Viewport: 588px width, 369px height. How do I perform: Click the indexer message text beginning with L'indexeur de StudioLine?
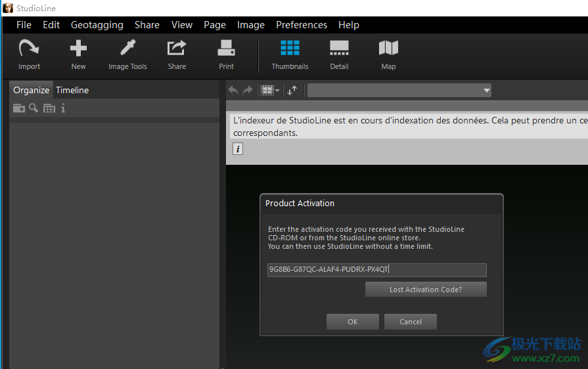tap(410, 127)
